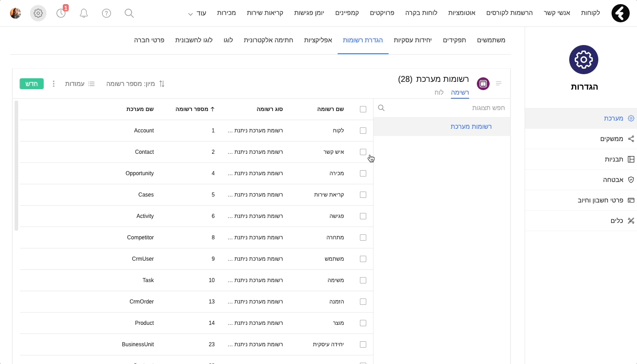Switch to the משתמשים tab
Screen dimensions: 637x364
pyautogui.click(x=491, y=40)
